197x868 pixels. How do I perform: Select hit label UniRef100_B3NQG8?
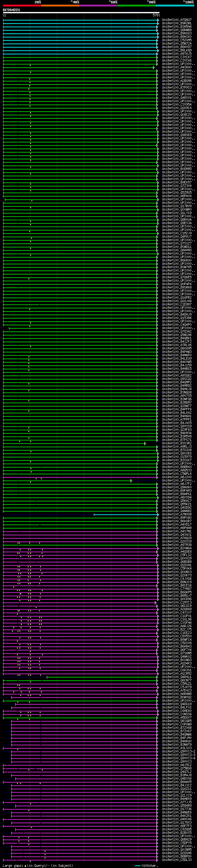(x=177, y=393)
